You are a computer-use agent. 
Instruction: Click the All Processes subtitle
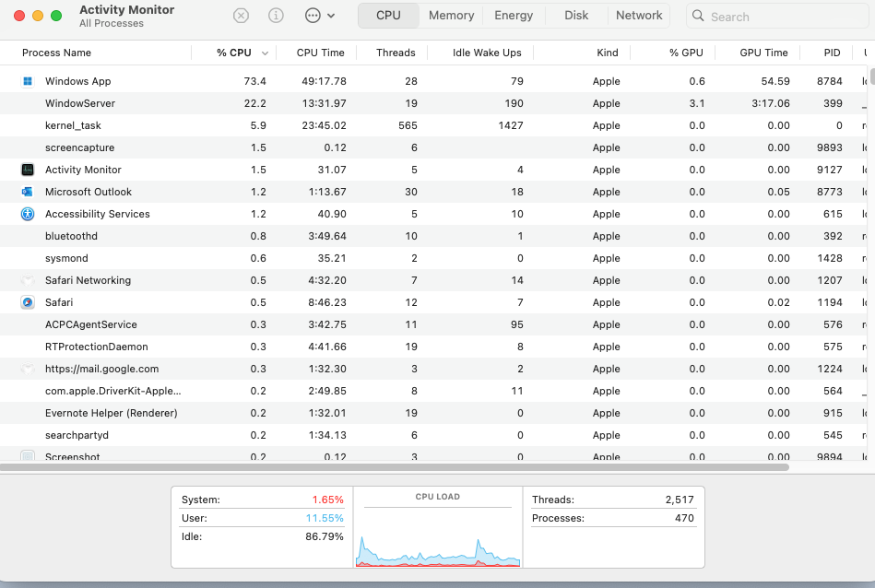(111, 23)
